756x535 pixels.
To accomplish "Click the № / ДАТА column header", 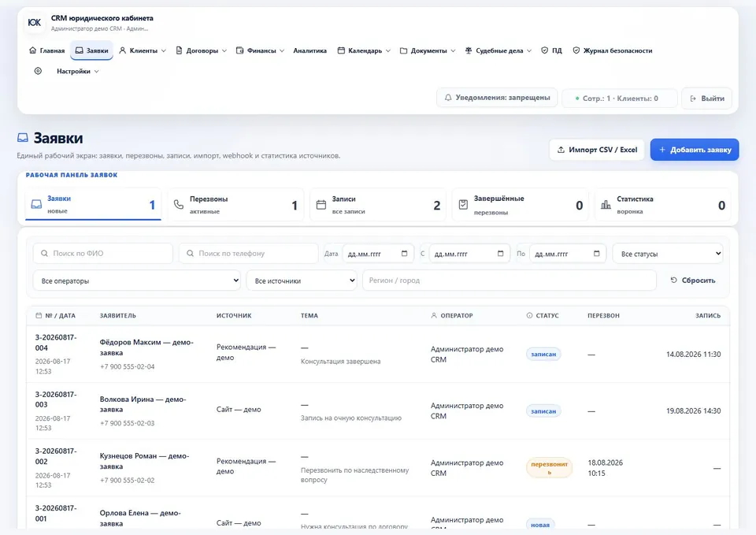I will (55, 315).
